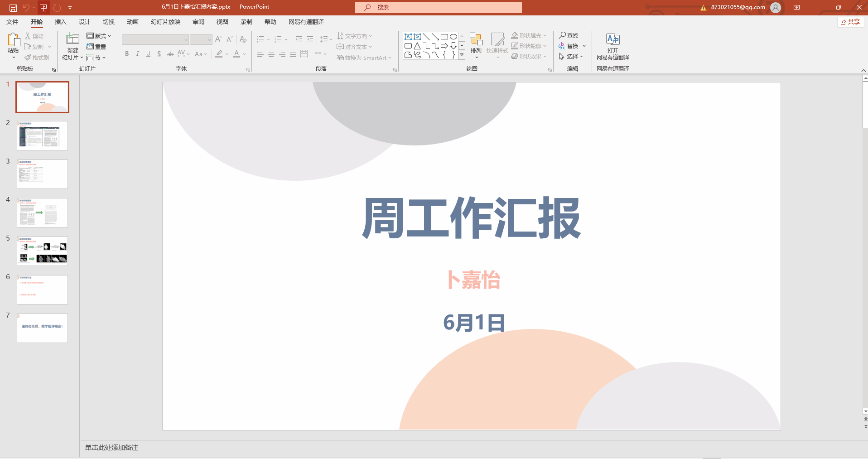Click the Paste clipboard icon
This screenshot has width=868, height=459.
click(14, 40)
